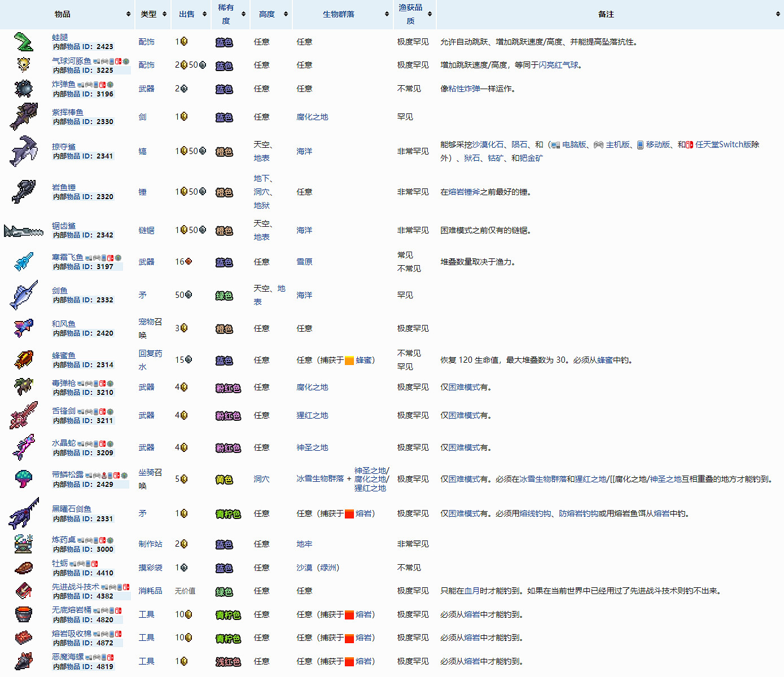
Task: Click the 蛙腿 (Frog Leg) item icon
Action: (24, 42)
